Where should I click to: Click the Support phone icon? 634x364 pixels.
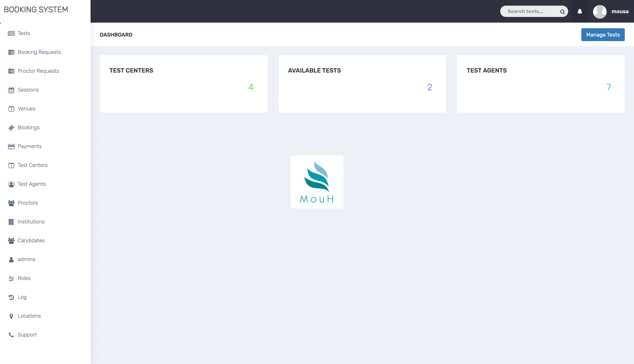11,335
